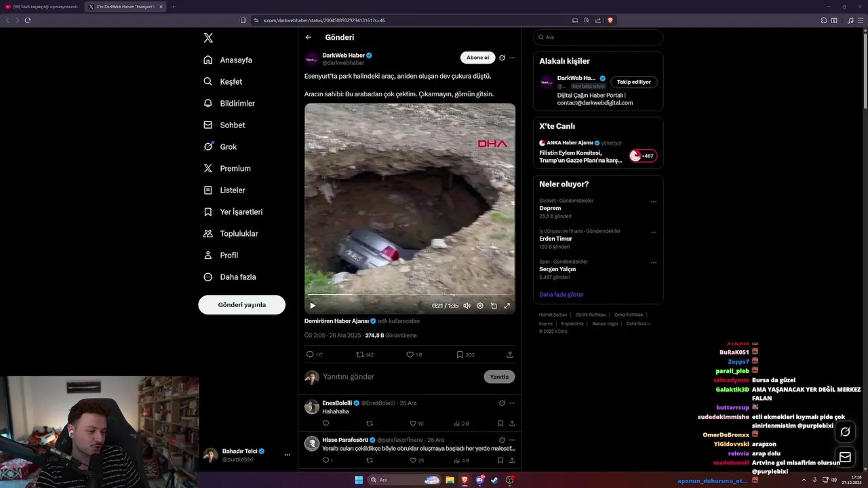Mute the video with the speaker icon

click(x=467, y=306)
